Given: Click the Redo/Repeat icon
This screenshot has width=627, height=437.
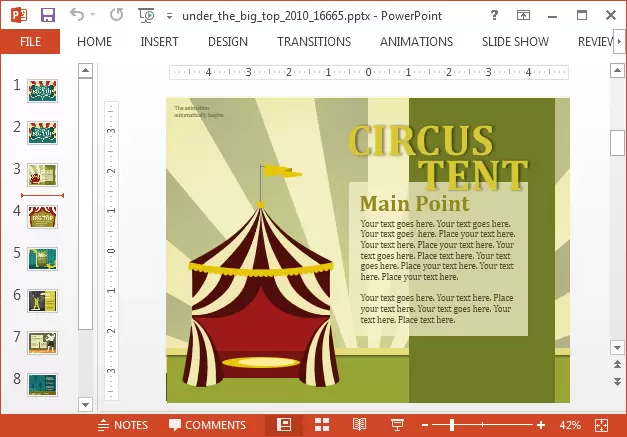Looking at the screenshot, I should 116,16.
